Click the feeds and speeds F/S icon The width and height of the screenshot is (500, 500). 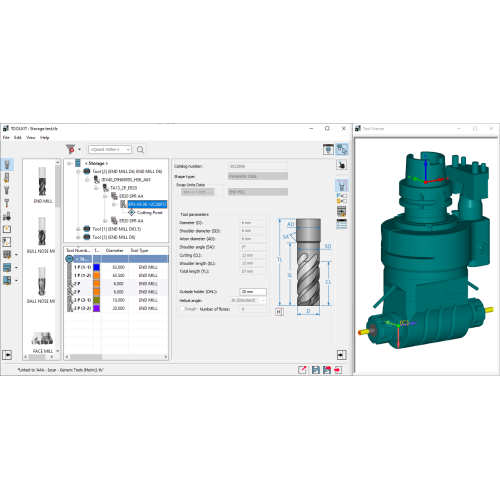coord(341,198)
